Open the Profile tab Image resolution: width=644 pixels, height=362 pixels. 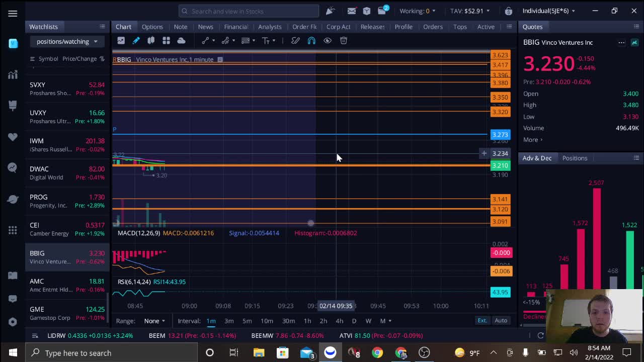point(404,27)
